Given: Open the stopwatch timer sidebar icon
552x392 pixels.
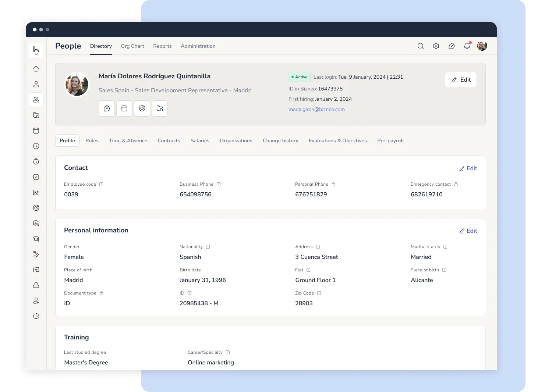Looking at the screenshot, I should click(36, 161).
